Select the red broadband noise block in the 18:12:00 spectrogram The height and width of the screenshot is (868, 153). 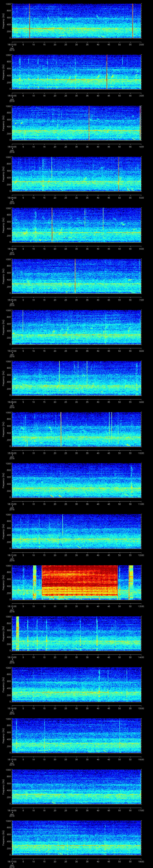tap(80, 581)
